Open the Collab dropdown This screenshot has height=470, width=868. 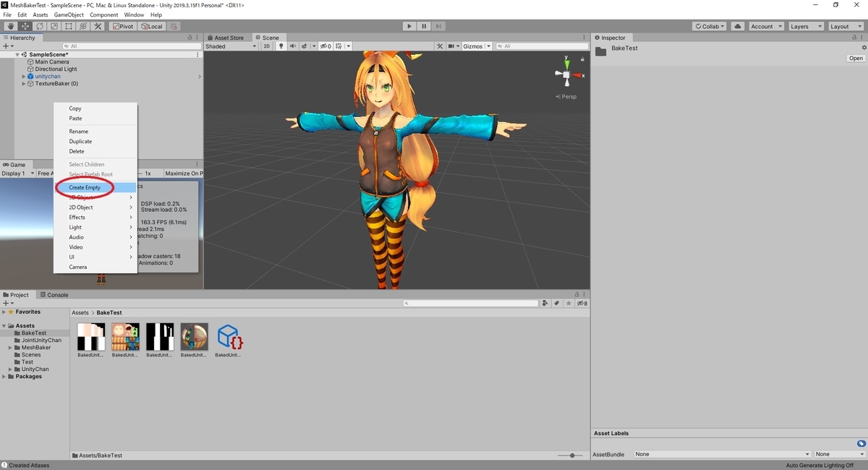click(710, 26)
